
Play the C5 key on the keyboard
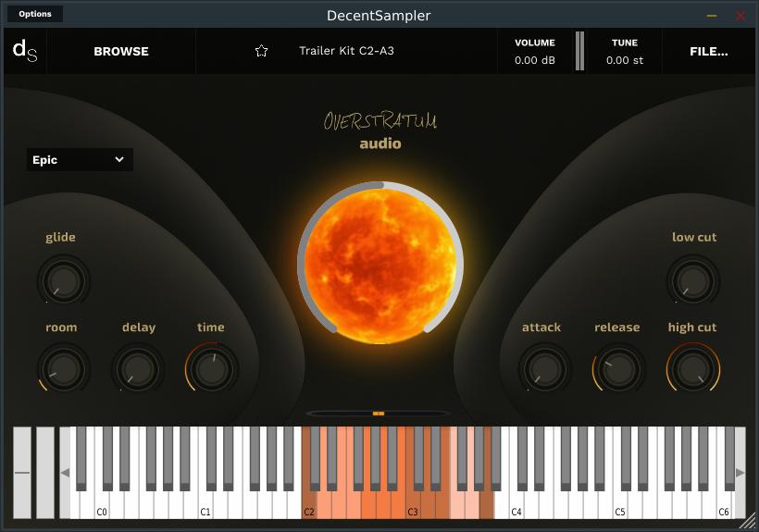tap(619, 503)
